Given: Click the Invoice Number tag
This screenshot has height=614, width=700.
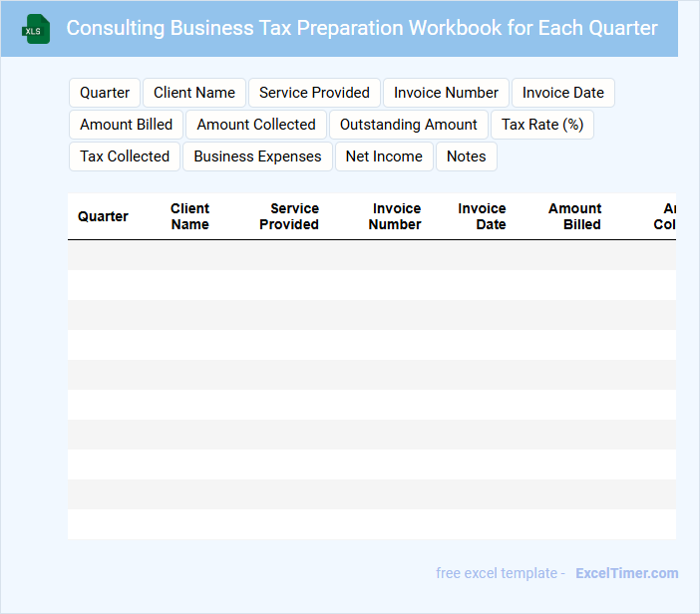Looking at the screenshot, I should tap(446, 93).
